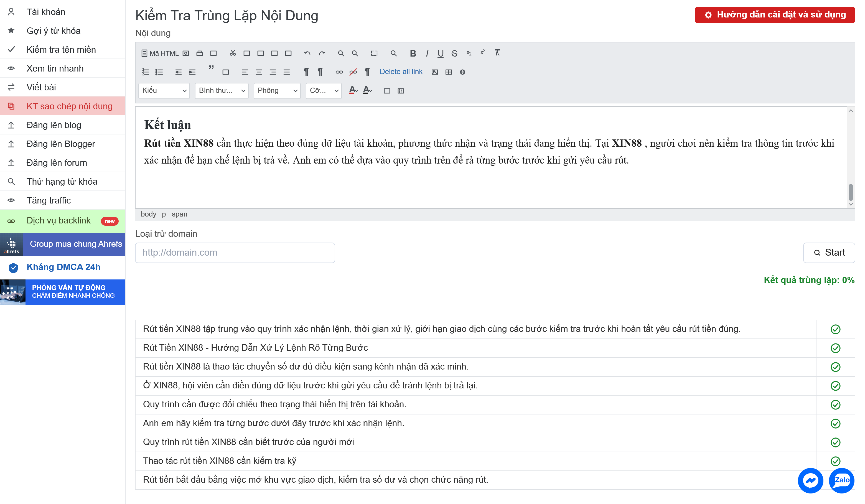Click the dashed-square select all icon

(x=374, y=53)
